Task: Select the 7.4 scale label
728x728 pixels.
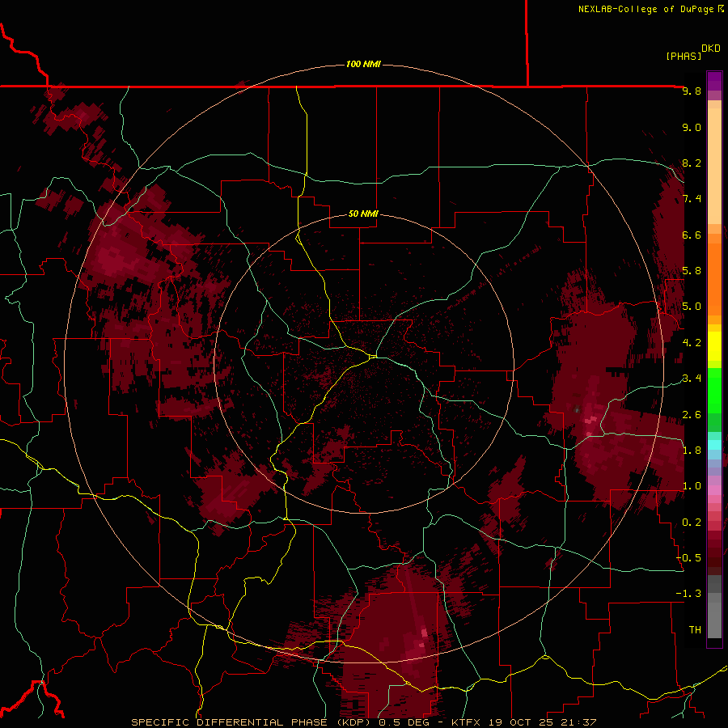Action: (692, 199)
